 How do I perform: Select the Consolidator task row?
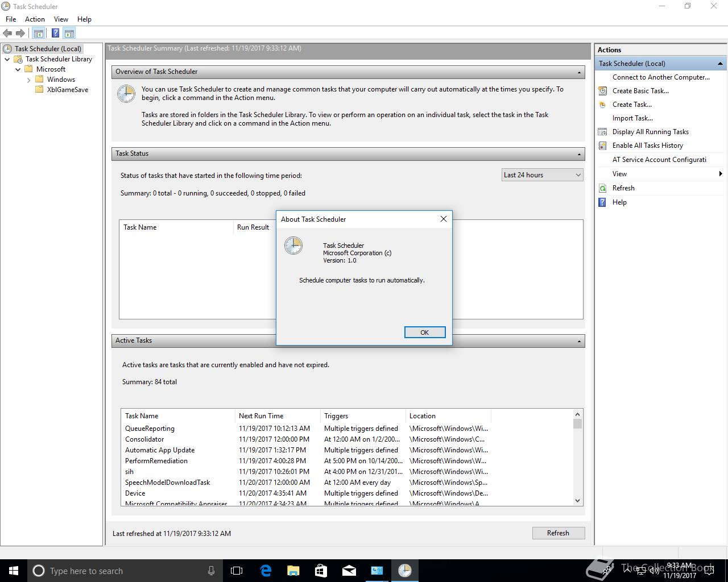[x=306, y=439]
